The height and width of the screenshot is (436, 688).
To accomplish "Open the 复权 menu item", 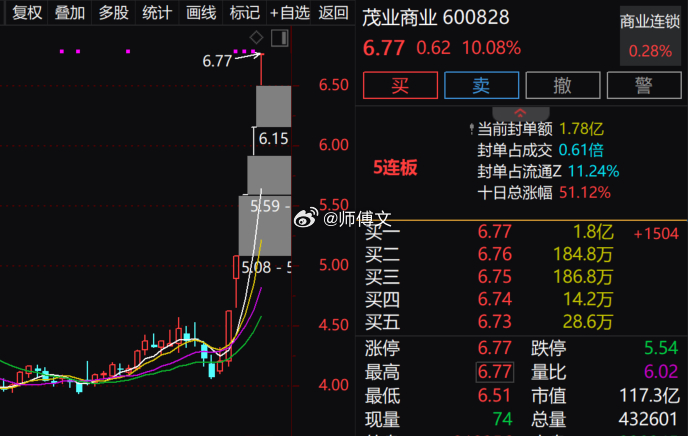I will [x=27, y=13].
